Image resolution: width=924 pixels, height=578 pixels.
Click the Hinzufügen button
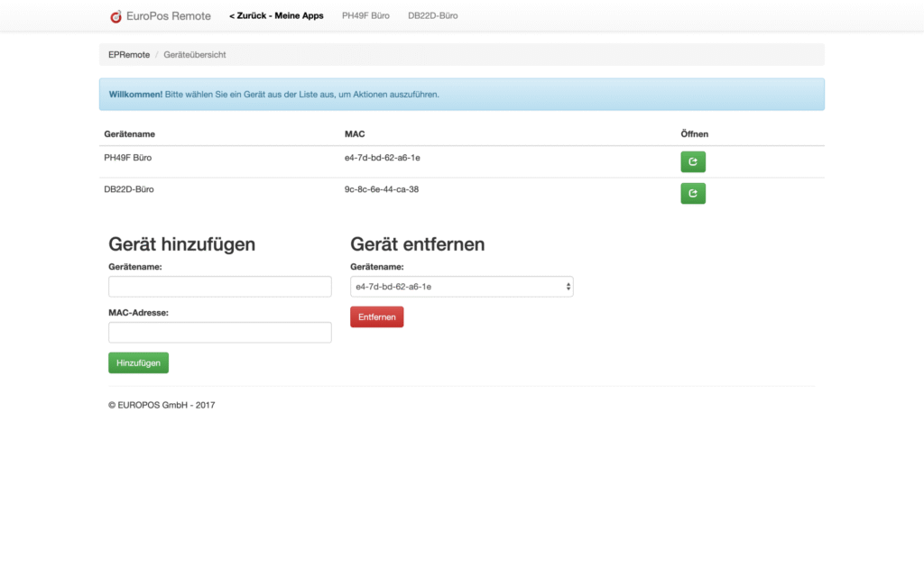pyautogui.click(x=138, y=362)
